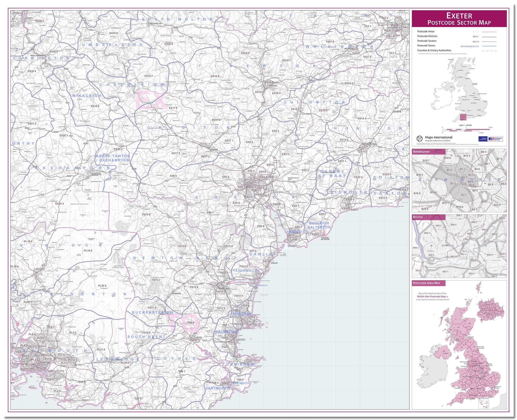Click the 'British Isles Postcode Map' link text
517x420 pixels.
coord(431,296)
